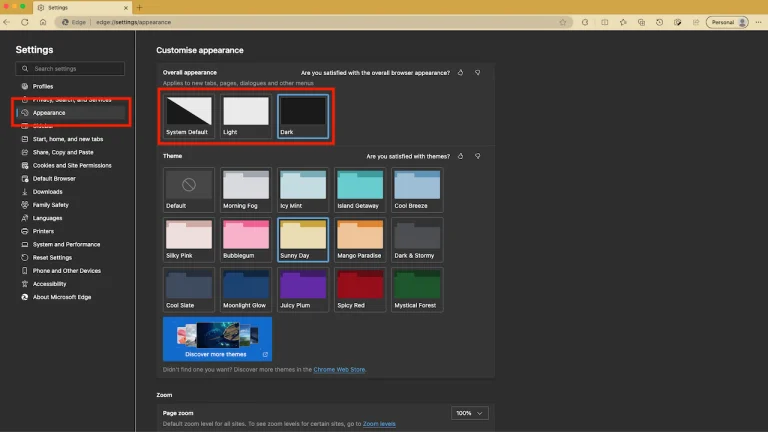Screen dimensions: 768x432
Task: Choose Light overall appearance
Action: [246, 117]
